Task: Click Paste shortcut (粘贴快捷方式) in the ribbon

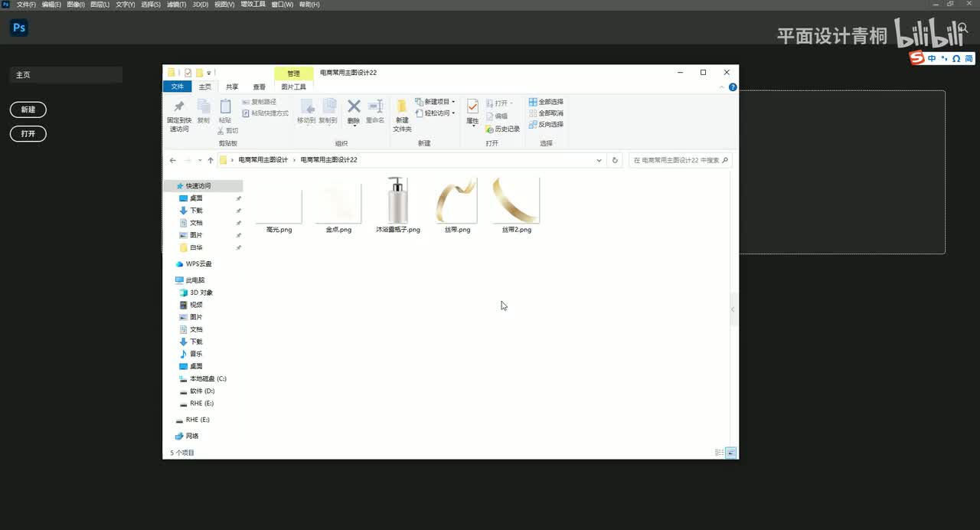Action: pos(265,113)
